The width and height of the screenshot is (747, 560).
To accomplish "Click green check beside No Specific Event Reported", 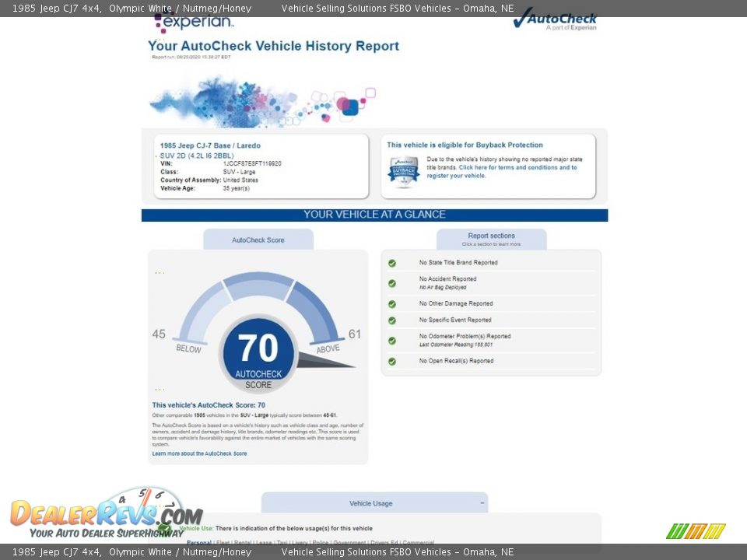I will (392, 320).
